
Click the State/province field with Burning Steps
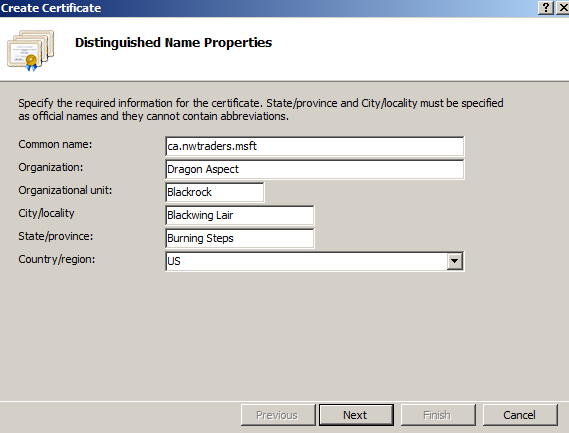pos(240,238)
